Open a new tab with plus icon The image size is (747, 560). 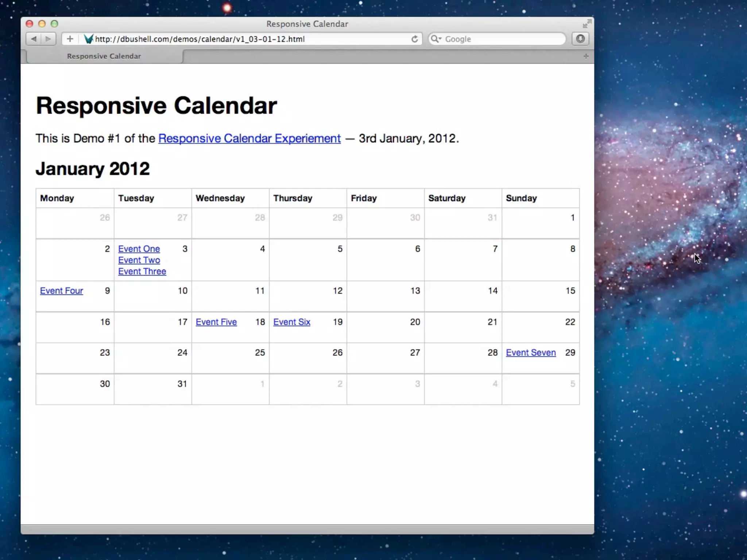586,56
